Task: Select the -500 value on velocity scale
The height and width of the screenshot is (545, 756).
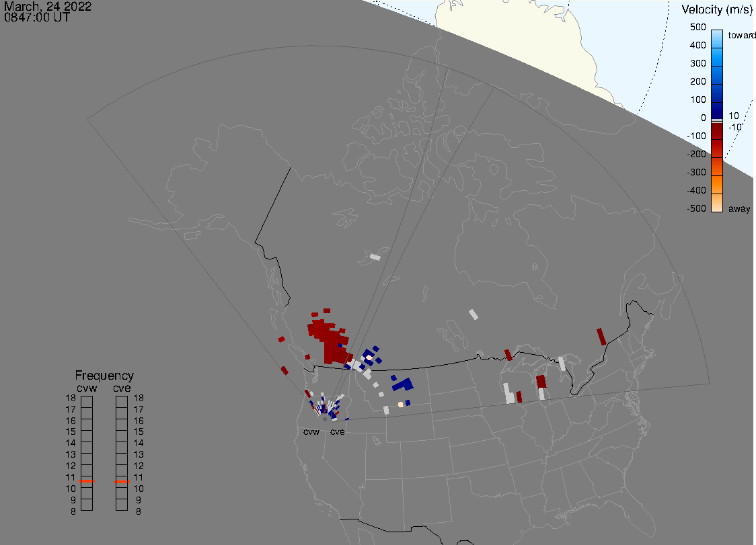Action: tap(697, 208)
